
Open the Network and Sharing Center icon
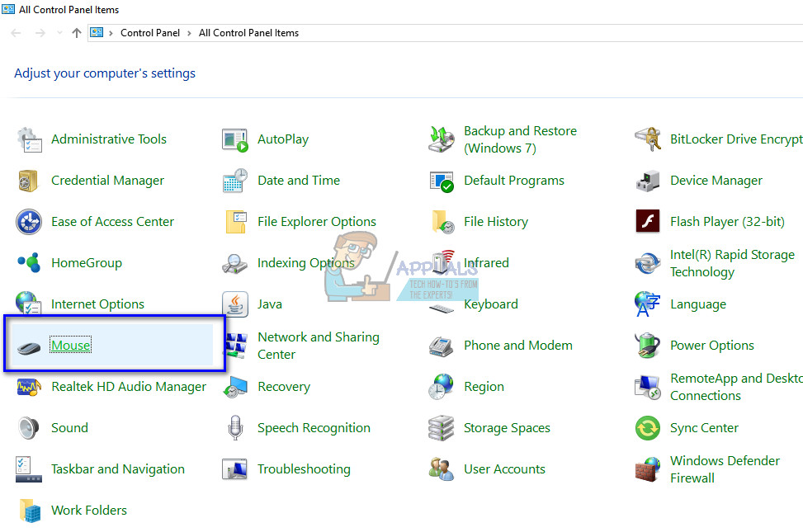[x=236, y=346]
